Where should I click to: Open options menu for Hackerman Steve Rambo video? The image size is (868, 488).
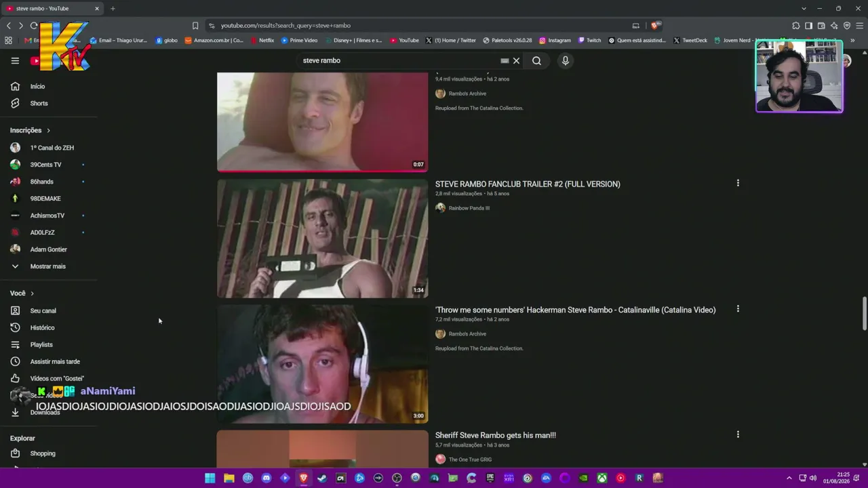[738, 308]
